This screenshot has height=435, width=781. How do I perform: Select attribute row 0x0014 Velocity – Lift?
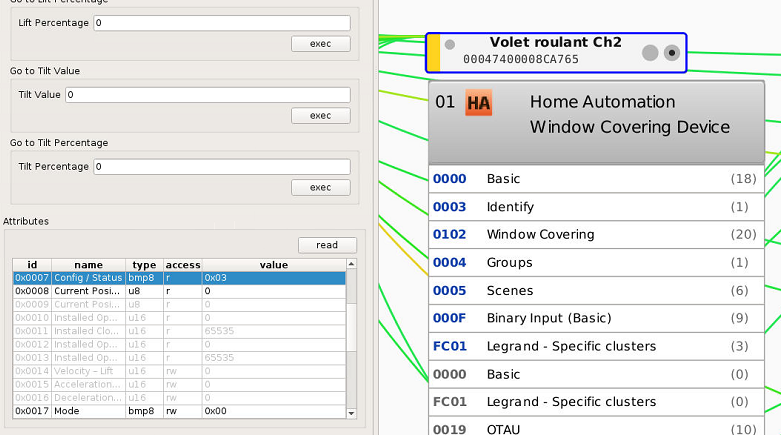tap(179, 371)
